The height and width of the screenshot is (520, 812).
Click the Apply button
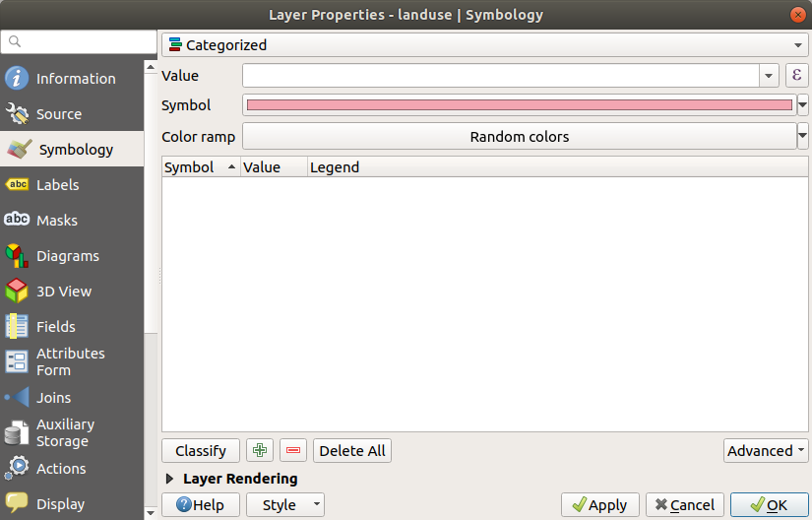(x=600, y=505)
